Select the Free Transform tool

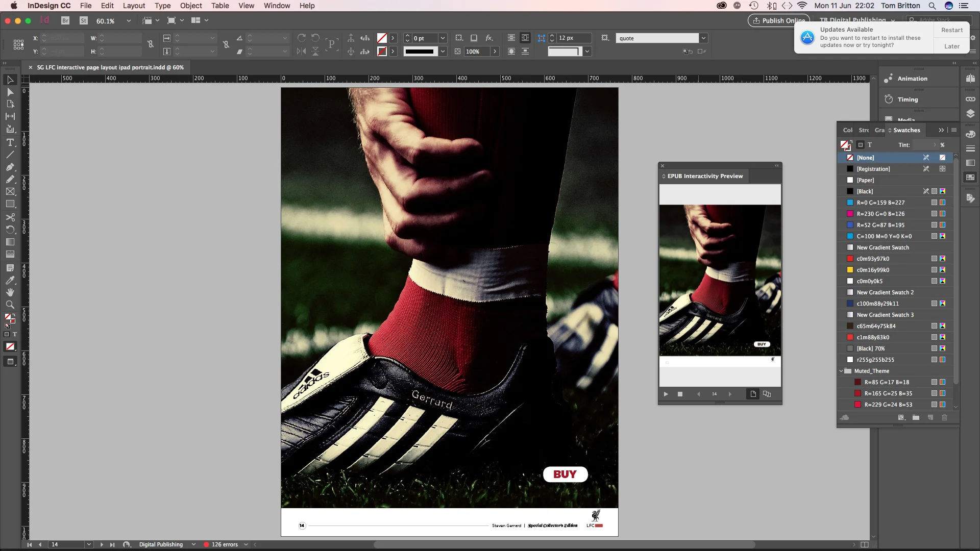pos(10,230)
